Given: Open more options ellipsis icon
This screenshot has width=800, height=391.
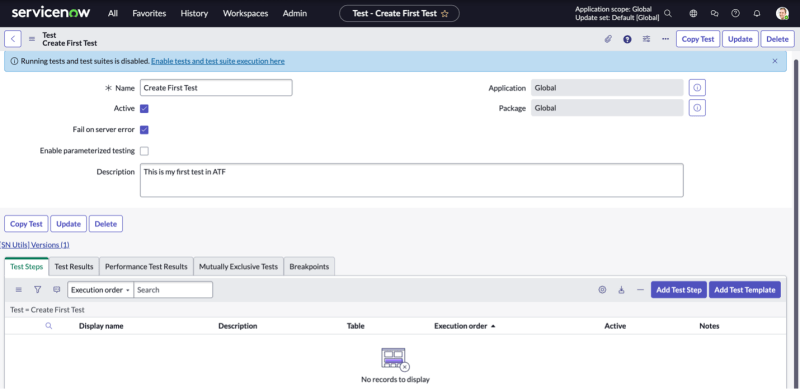Looking at the screenshot, I should pos(665,39).
